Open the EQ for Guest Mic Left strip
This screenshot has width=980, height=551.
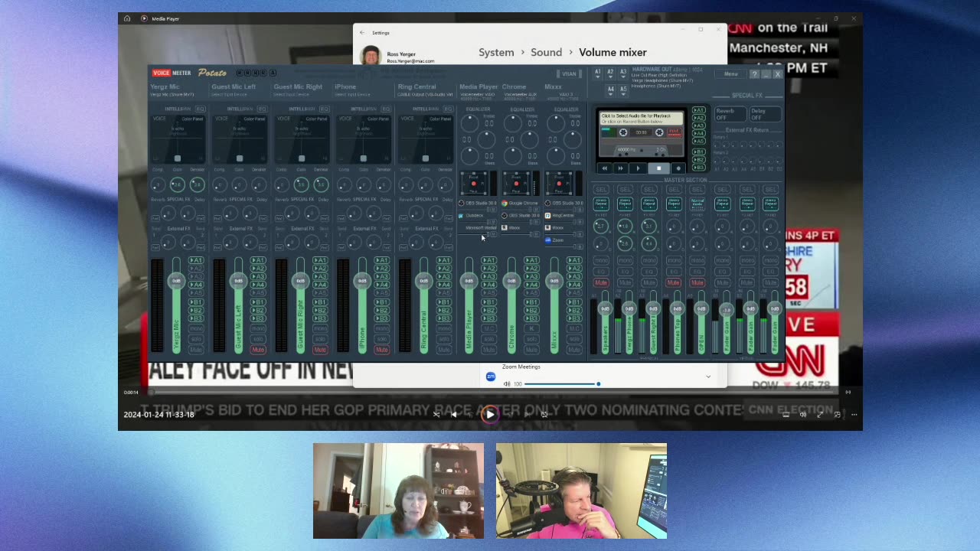coord(263,109)
